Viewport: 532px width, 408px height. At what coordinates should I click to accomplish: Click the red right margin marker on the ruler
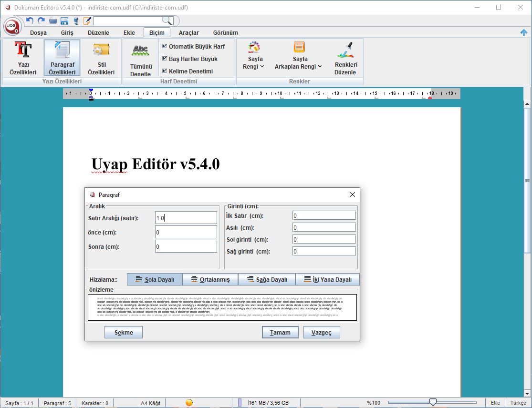coord(430,98)
